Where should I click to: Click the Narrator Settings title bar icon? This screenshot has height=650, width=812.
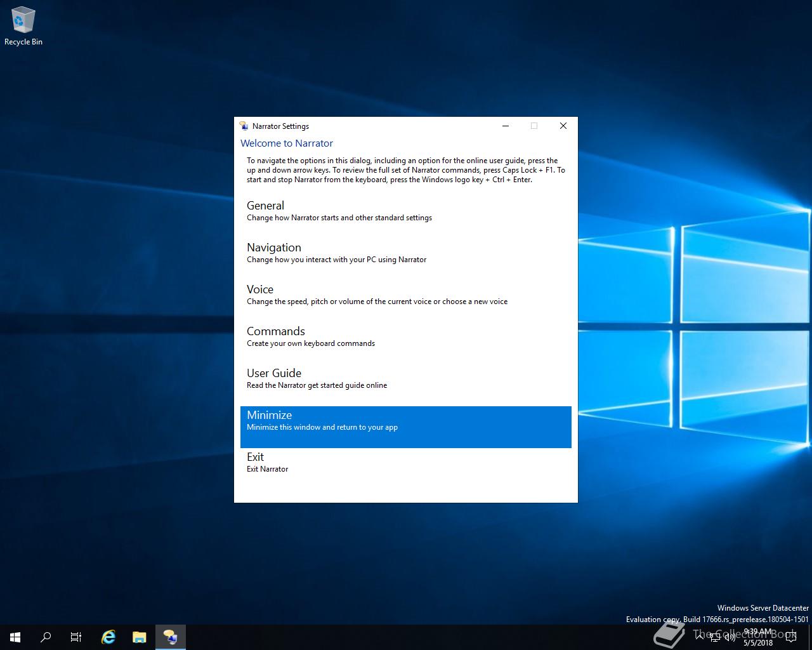pyautogui.click(x=244, y=126)
